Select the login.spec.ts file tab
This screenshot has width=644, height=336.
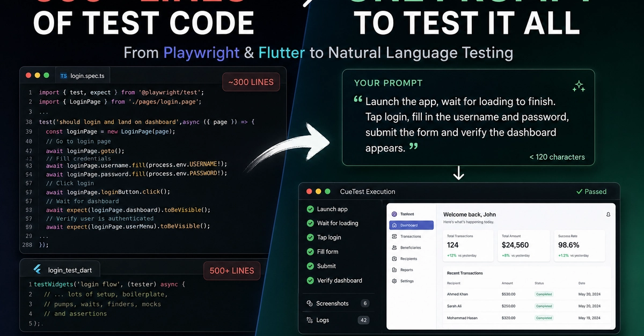click(x=82, y=76)
